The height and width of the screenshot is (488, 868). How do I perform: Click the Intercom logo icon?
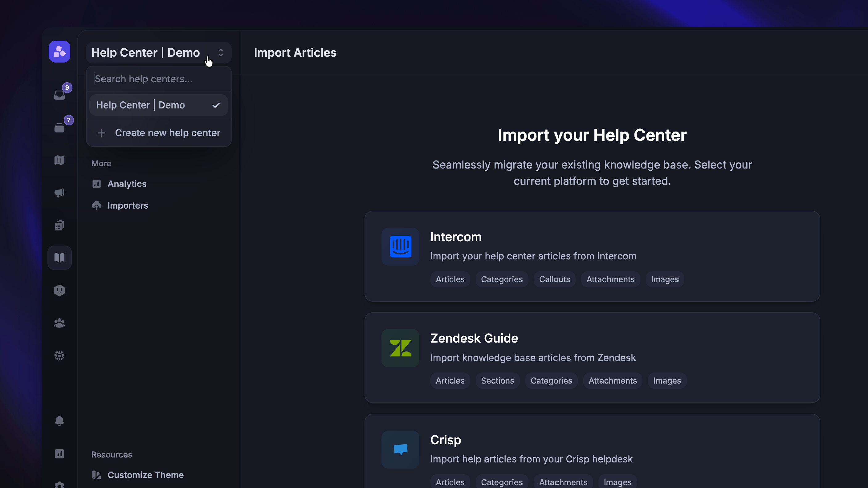[400, 247]
